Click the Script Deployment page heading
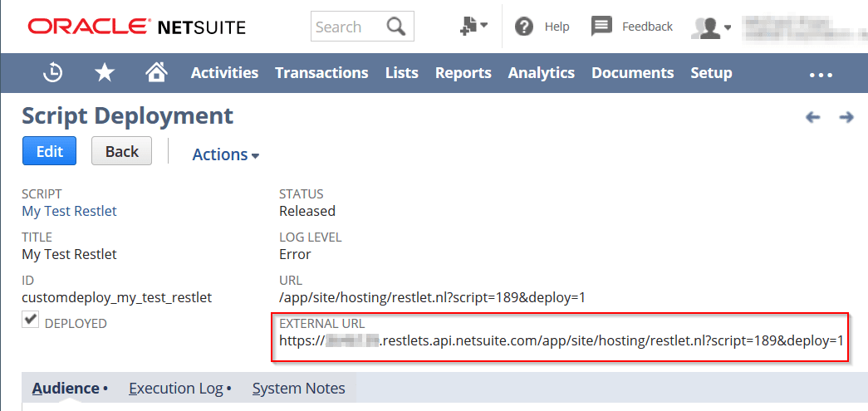 pyautogui.click(x=127, y=116)
